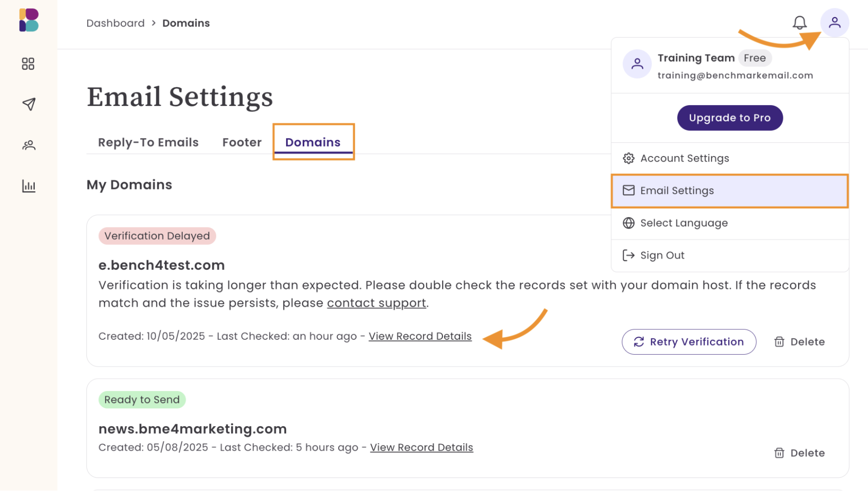This screenshot has height=491, width=868.
Task: Select the Domains tab
Action: 313,143
